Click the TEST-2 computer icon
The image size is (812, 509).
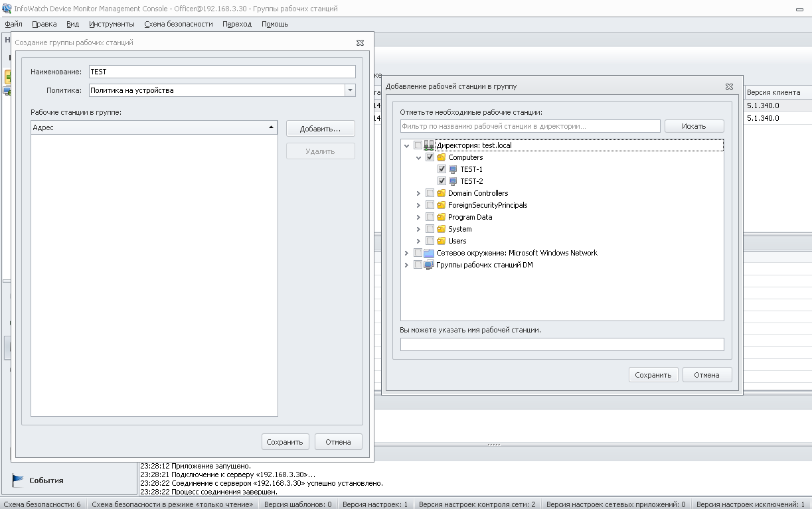click(x=453, y=181)
